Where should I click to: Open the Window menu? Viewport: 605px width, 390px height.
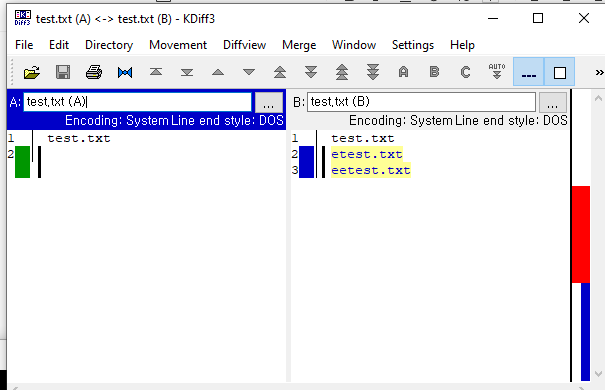coord(354,45)
